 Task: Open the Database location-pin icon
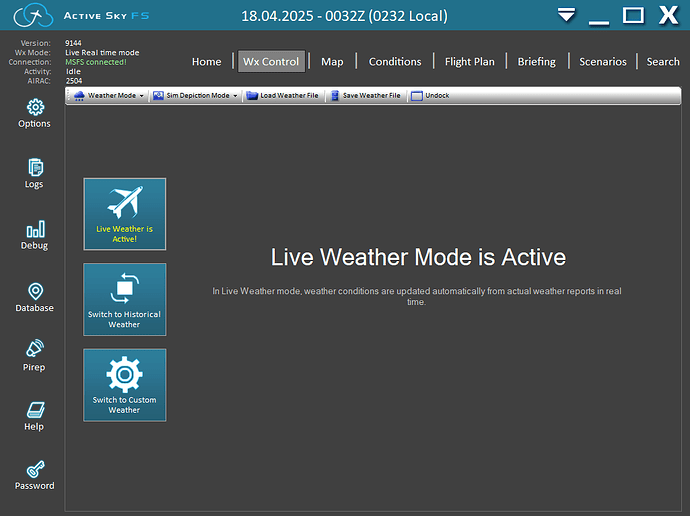(35, 291)
